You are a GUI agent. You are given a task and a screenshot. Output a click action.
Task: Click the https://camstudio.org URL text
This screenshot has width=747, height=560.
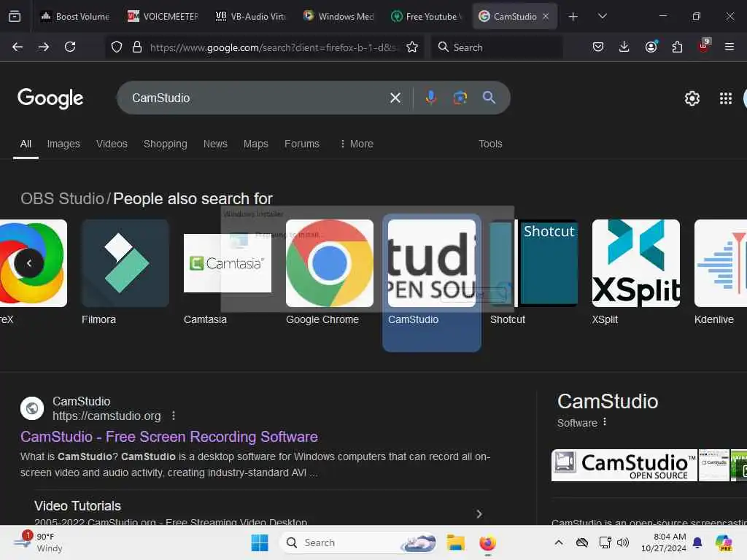click(107, 416)
